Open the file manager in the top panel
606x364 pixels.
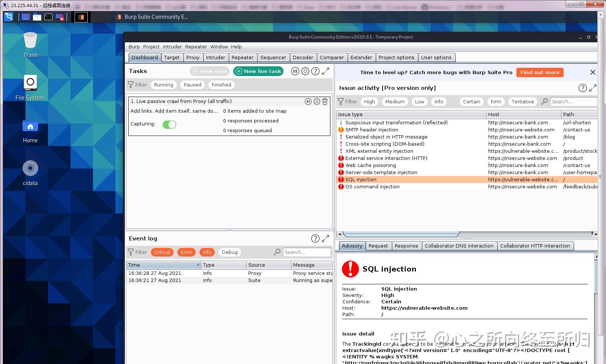[37, 17]
